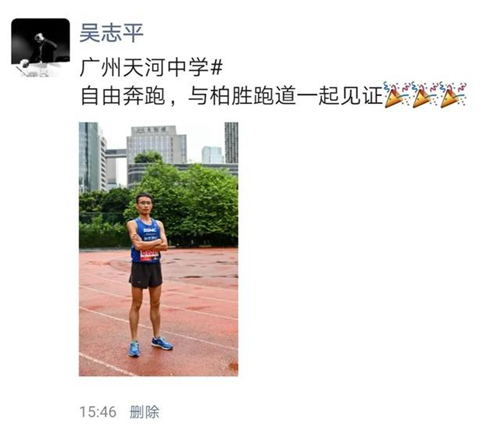
Task: Open 吴志平's profile avatar picture
Action: pyautogui.click(x=41, y=48)
